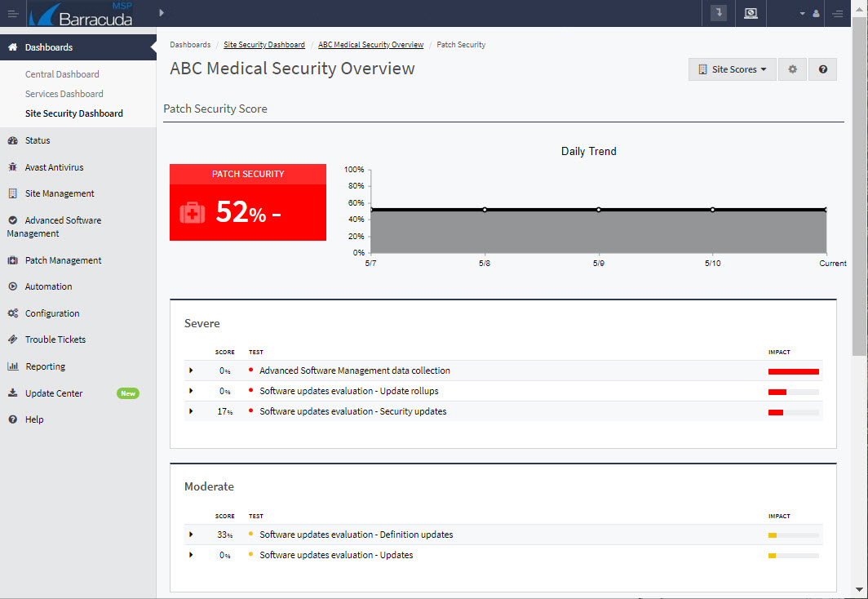Click the Trouble Tickets ticket icon
Screen dimensions: 868x599
pos(13,339)
